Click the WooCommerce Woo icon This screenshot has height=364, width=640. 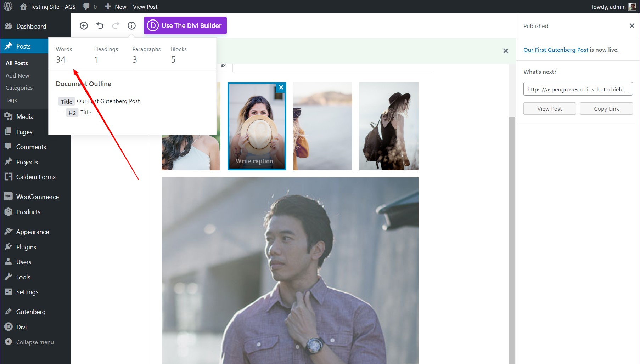point(8,197)
